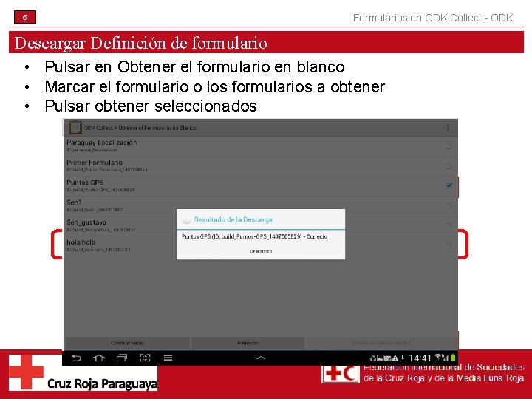Click the Obtener los Seleccionados button
The height and width of the screenshot is (399, 532).
(382, 343)
